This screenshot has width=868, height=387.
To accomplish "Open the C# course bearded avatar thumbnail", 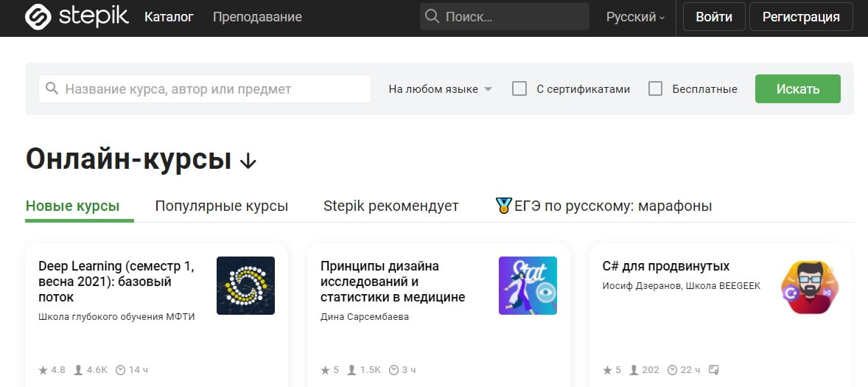I will 810,286.
